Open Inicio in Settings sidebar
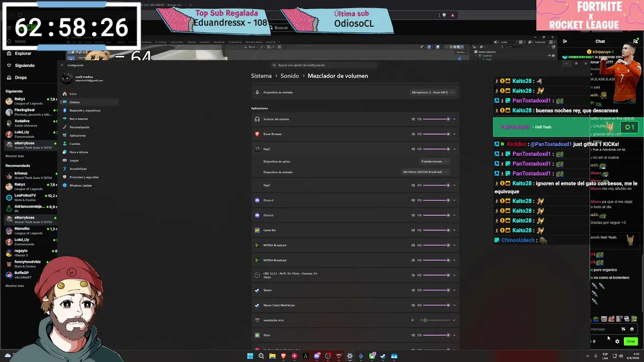 click(x=90, y=94)
